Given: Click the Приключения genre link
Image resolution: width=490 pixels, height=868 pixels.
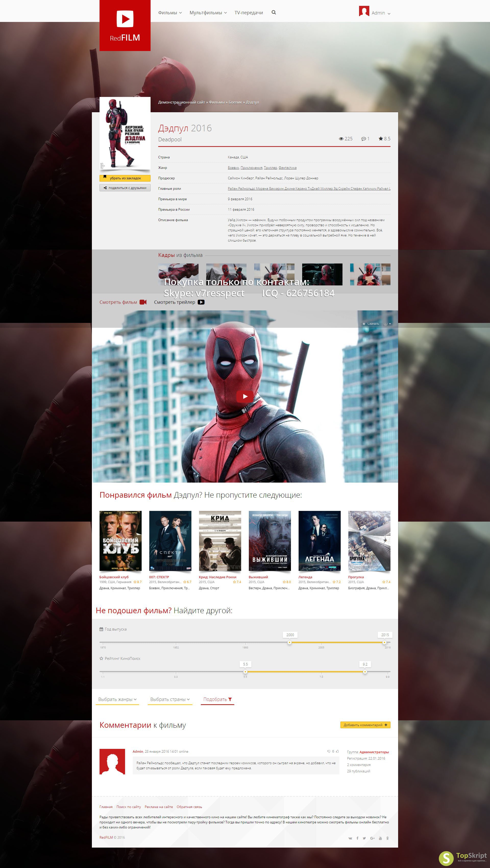Looking at the screenshot, I should (251, 168).
